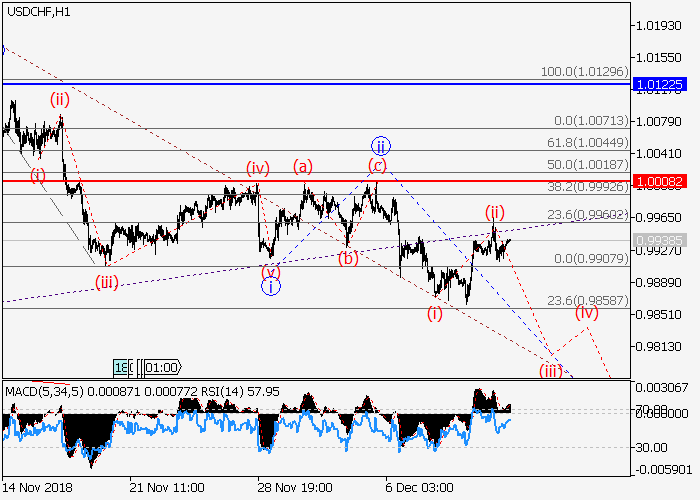Select the 100.0(1.01296) Fibonacci level label
The height and width of the screenshot is (500, 700).
pos(584,72)
